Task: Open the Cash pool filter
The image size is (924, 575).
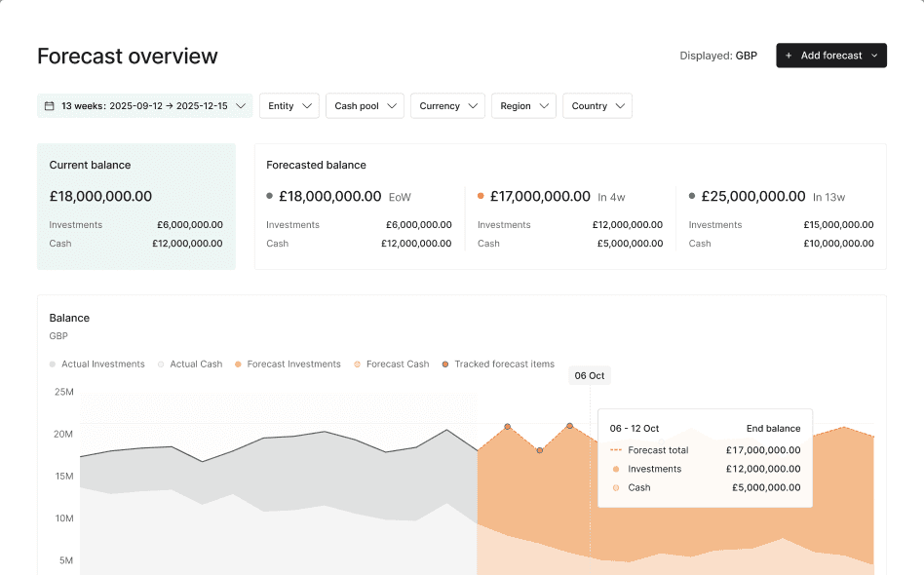Action: [365, 106]
